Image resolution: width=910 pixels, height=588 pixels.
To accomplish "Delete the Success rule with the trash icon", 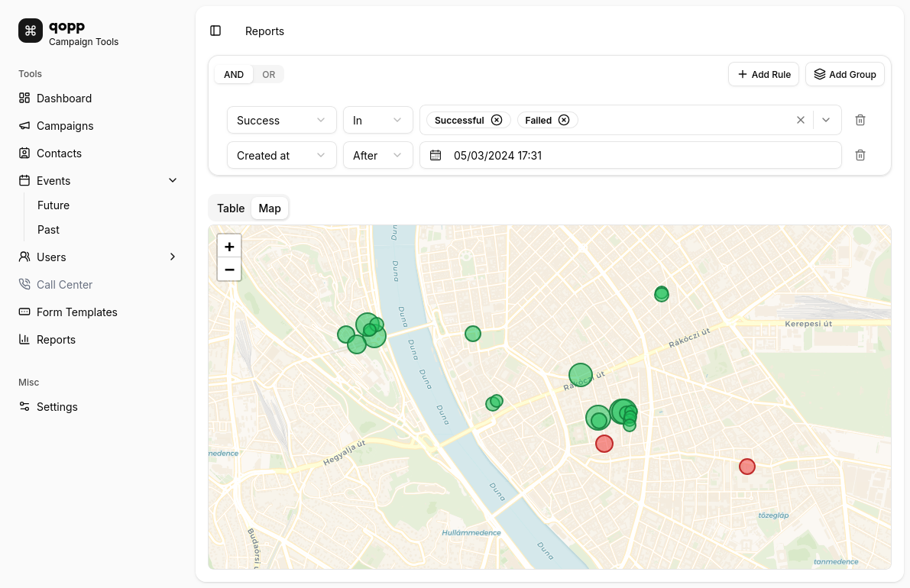I will pyautogui.click(x=860, y=120).
